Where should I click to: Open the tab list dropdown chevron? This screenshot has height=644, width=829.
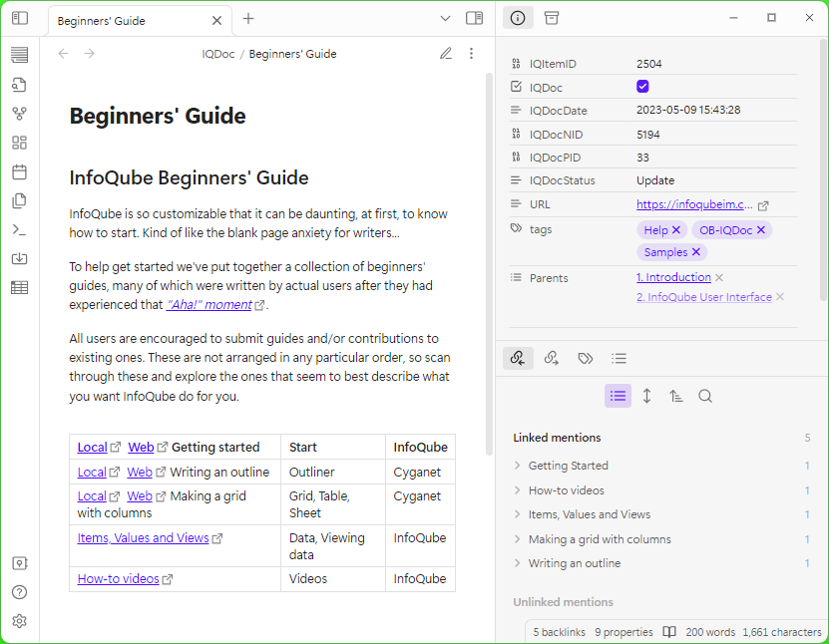[x=445, y=19]
